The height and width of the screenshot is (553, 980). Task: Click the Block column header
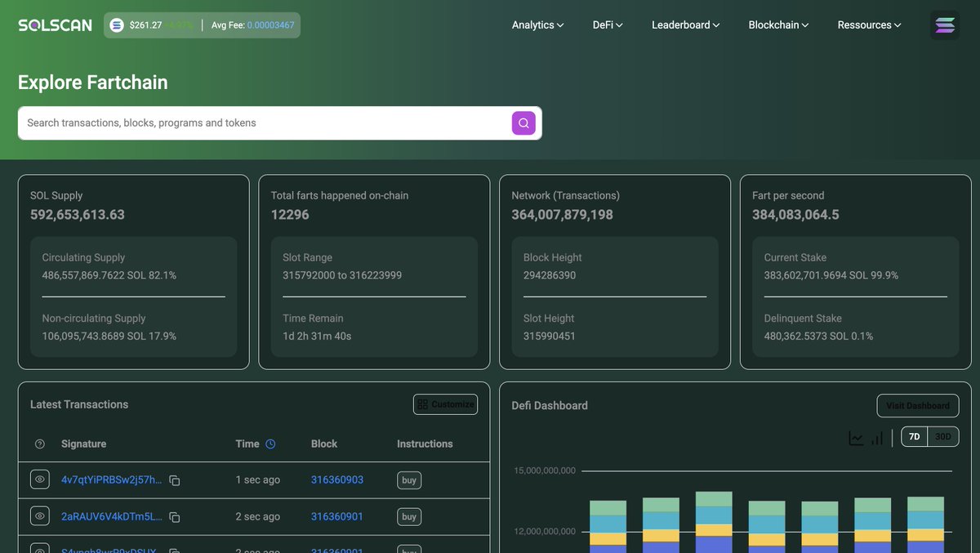[x=324, y=444]
